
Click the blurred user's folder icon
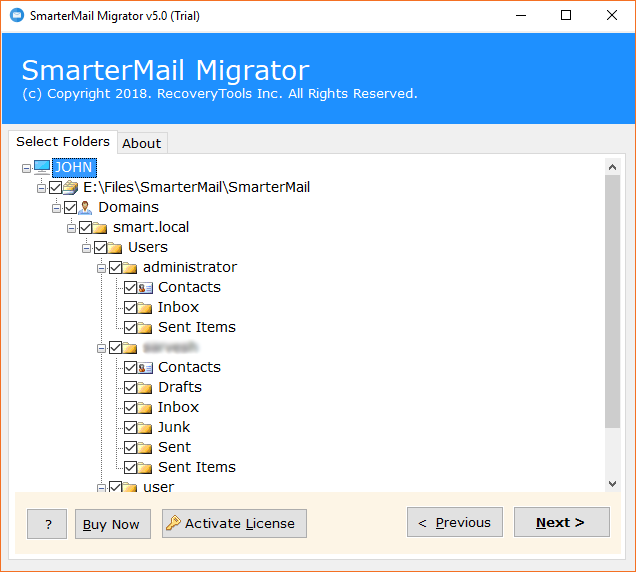coord(130,348)
